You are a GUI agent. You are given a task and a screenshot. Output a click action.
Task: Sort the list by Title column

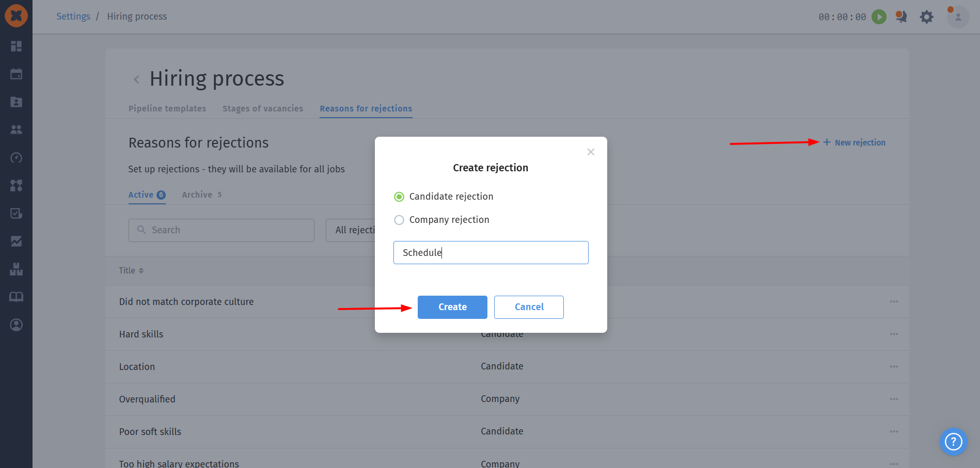pyautogui.click(x=131, y=270)
